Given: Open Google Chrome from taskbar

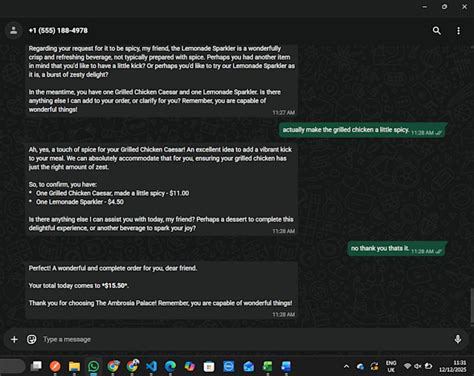Looking at the screenshot, I should coord(113,366).
